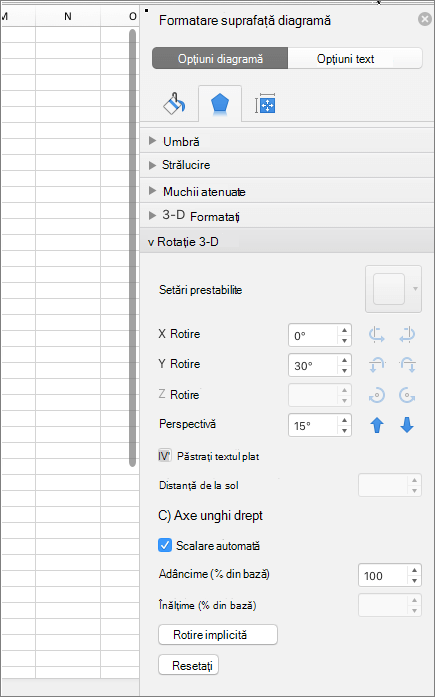Click the widen perspective up arrow

tap(377, 425)
